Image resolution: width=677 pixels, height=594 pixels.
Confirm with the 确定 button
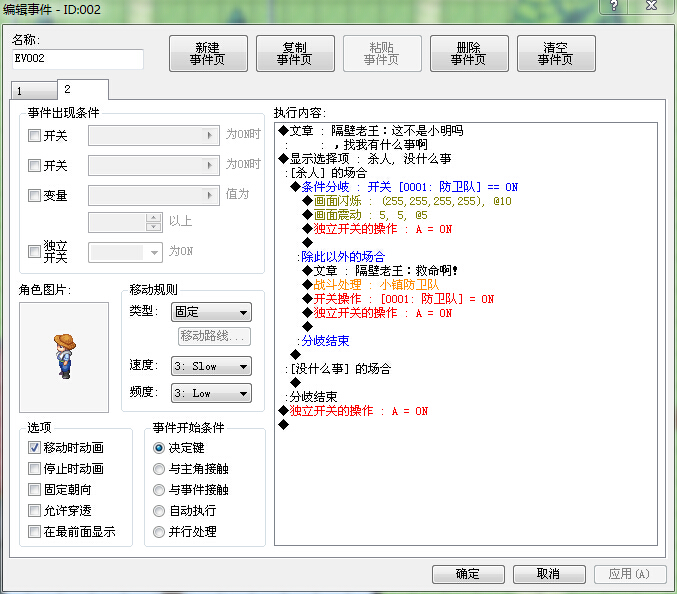pos(468,574)
